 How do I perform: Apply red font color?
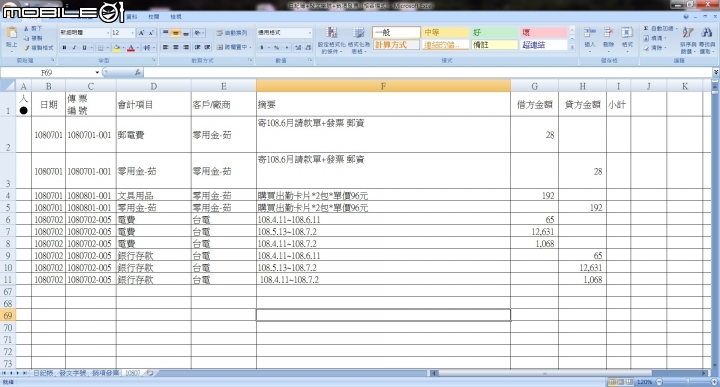(131, 47)
